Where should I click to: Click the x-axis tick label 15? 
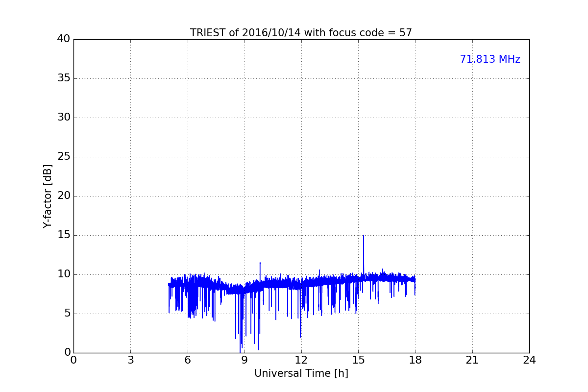[358, 360]
